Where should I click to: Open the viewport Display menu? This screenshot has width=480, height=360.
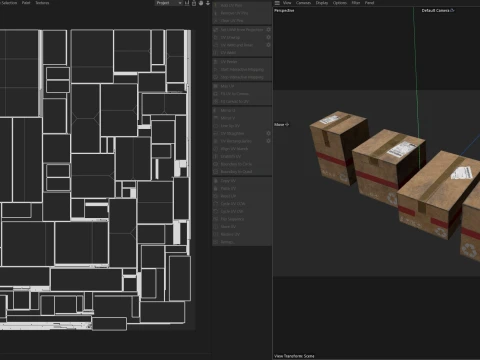[322, 3]
